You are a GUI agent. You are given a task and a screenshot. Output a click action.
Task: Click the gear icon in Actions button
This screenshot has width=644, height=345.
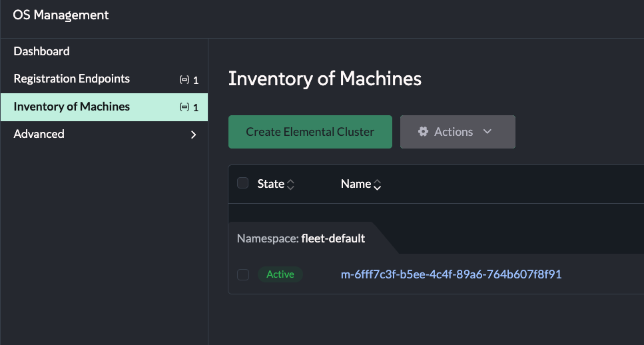[423, 131]
